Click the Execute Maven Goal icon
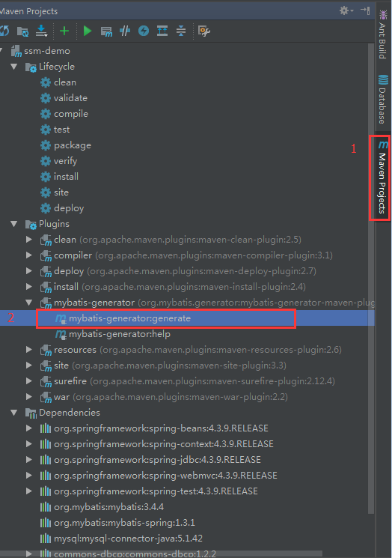The width and height of the screenshot is (392, 558). 106,31
